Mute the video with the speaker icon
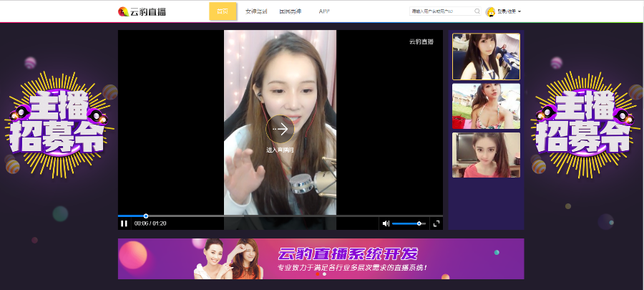644x290 pixels. (386, 223)
